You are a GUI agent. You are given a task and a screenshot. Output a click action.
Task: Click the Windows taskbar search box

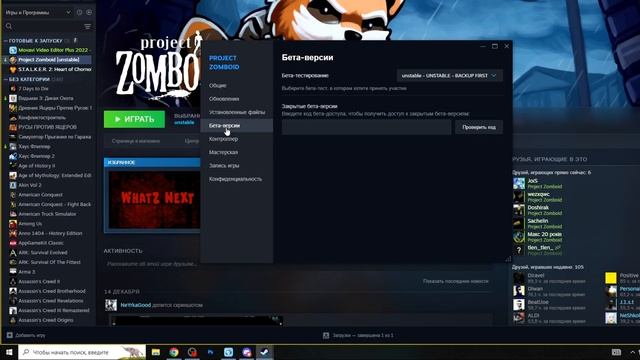tap(82, 352)
